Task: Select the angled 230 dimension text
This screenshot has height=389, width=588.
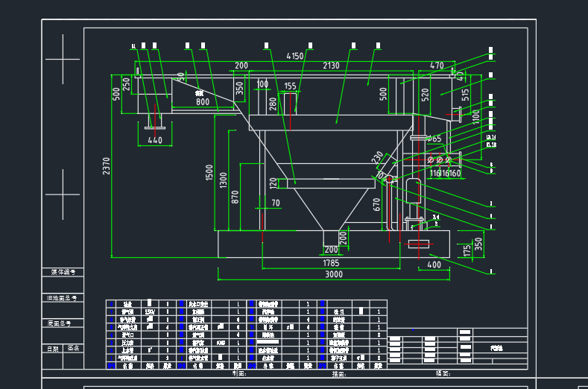Action: (377, 157)
